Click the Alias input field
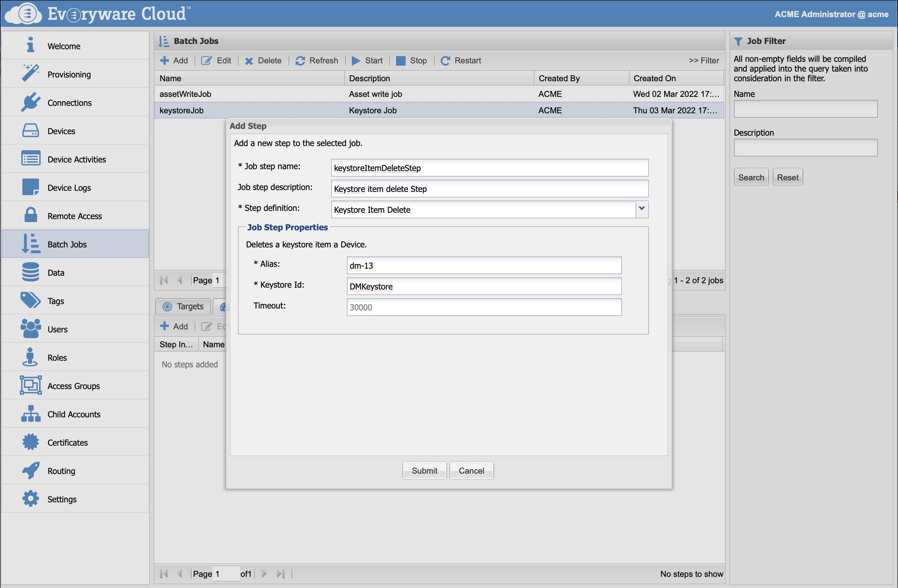 click(x=484, y=265)
